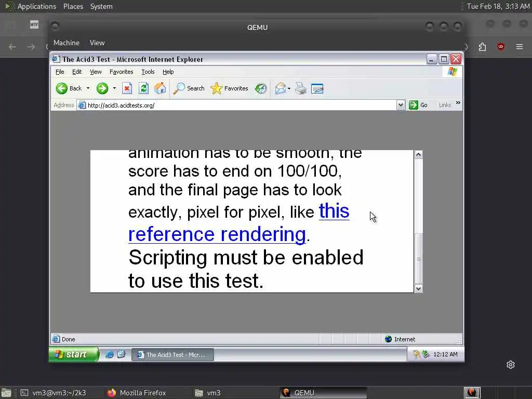
Task: Expand the Forward button history dropdown
Action: coord(114,88)
